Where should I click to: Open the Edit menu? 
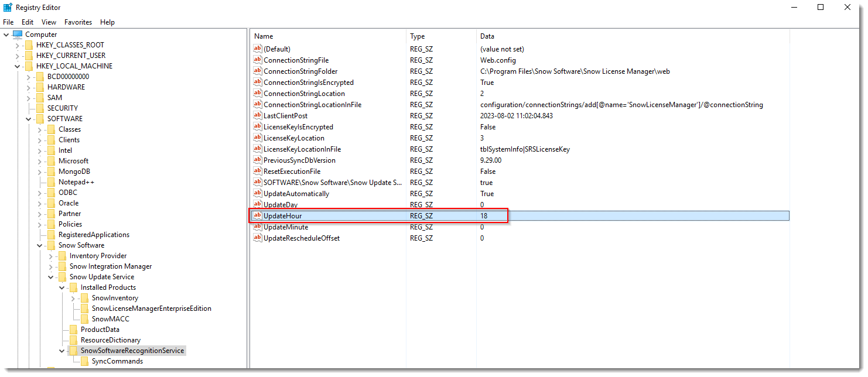click(28, 22)
